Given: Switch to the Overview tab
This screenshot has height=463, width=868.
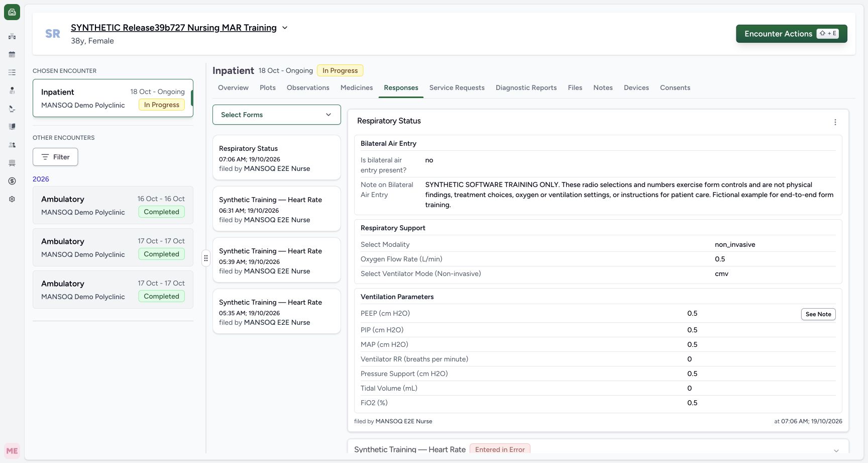Looking at the screenshot, I should click(233, 87).
